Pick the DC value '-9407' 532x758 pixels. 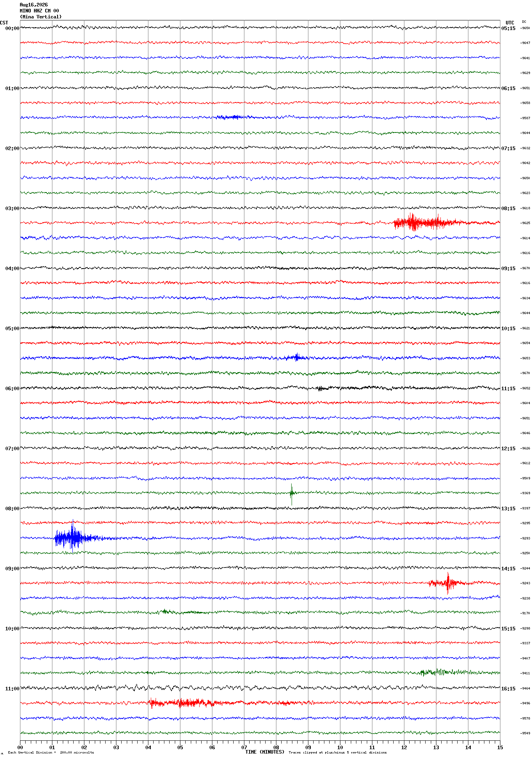click(x=525, y=658)
